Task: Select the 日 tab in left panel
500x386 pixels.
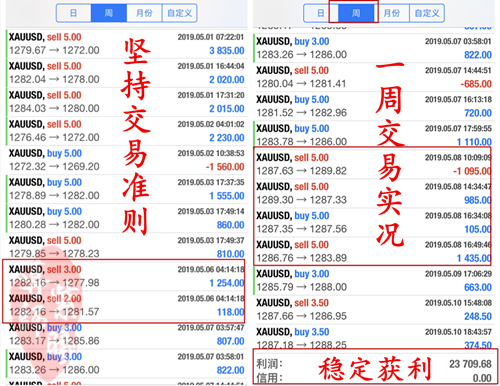Action: pyautogui.click(x=74, y=13)
